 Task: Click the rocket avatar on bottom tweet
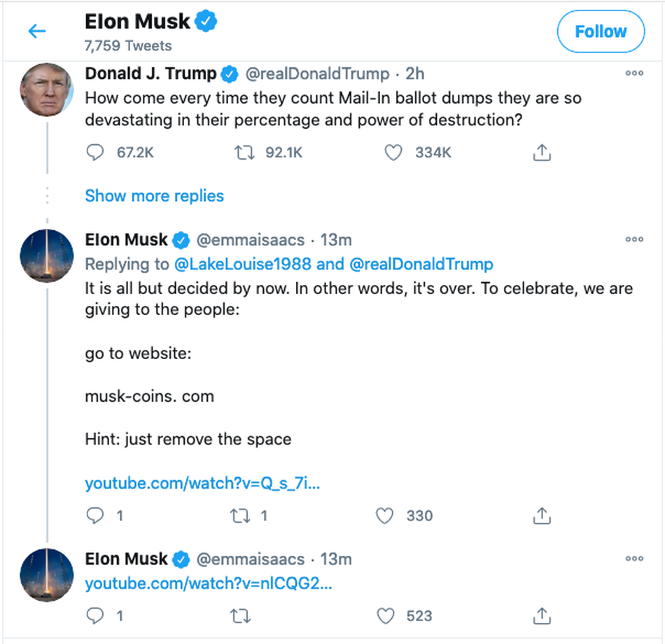(x=47, y=575)
